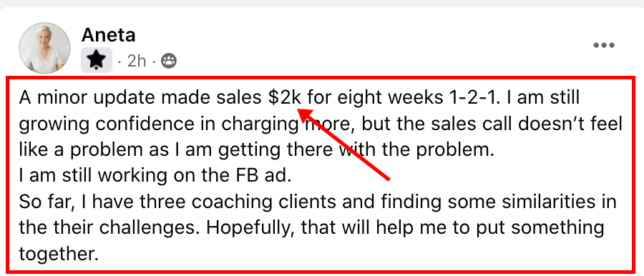
Task: Click the text 'like a problem as I am'
Action: click(116, 151)
